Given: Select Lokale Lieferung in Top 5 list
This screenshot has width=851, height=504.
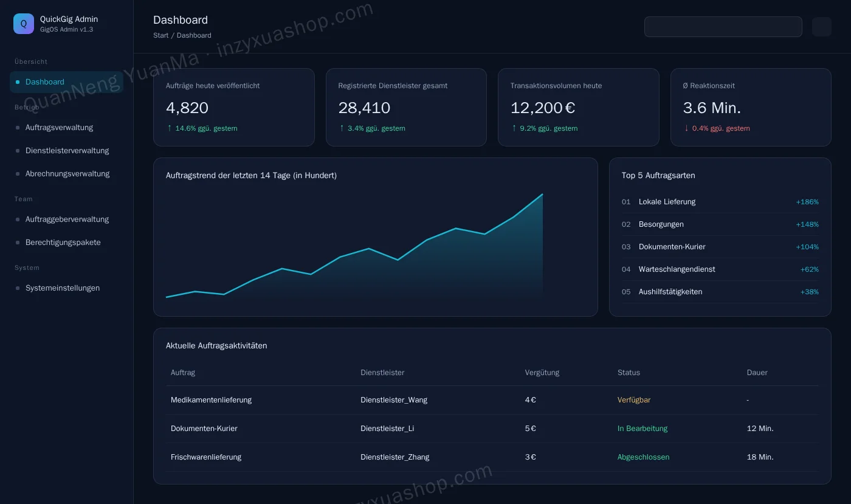Looking at the screenshot, I should pos(720,202).
